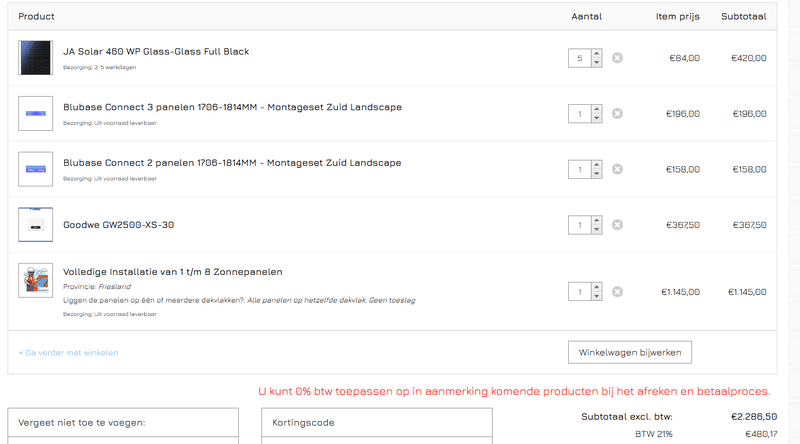Select the €196,00 Blubase subtotal
Screen dimensions: 800x444
click(749, 114)
